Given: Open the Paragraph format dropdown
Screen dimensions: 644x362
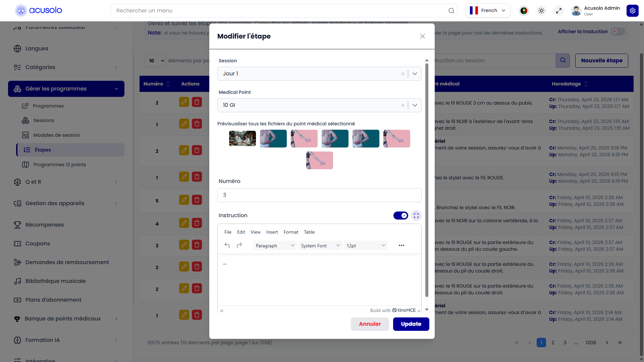Looking at the screenshot, I should click(x=275, y=246).
